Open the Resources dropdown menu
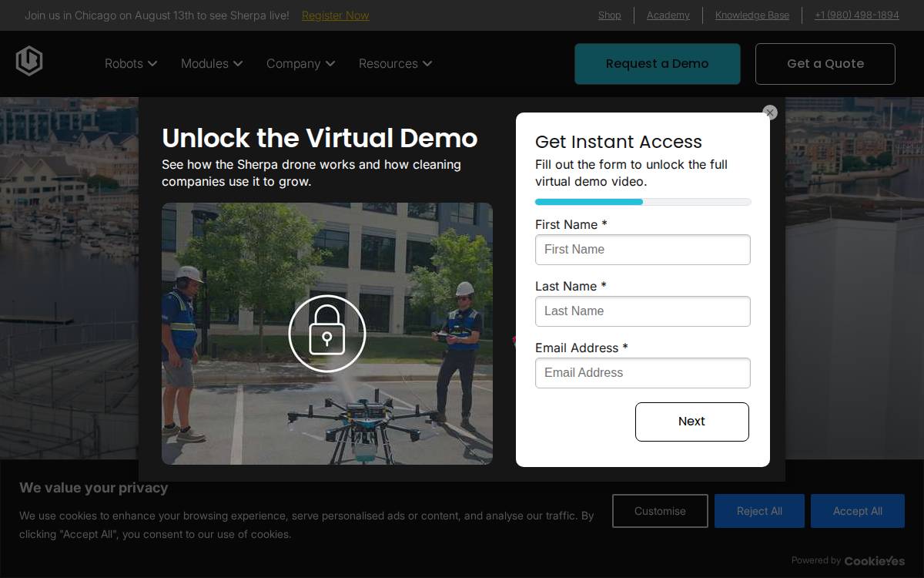Screen dimensions: 924x578 [396, 63]
